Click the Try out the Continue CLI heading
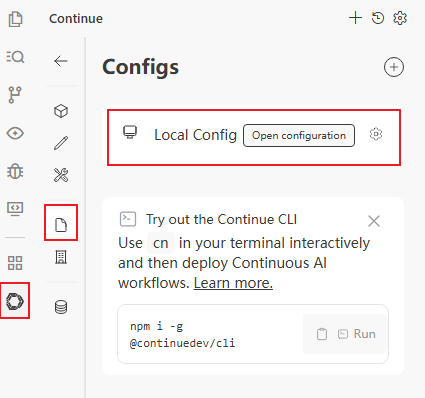Viewport: 425px width, 398px height. pos(221,219)
